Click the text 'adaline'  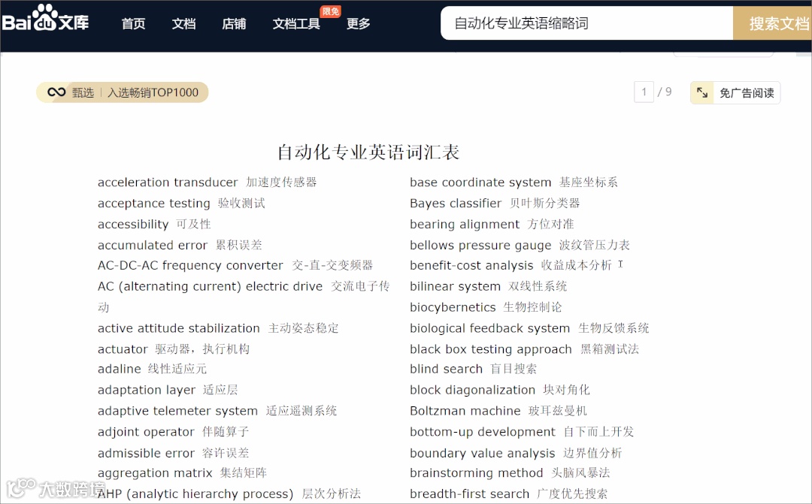coord(119,369)
